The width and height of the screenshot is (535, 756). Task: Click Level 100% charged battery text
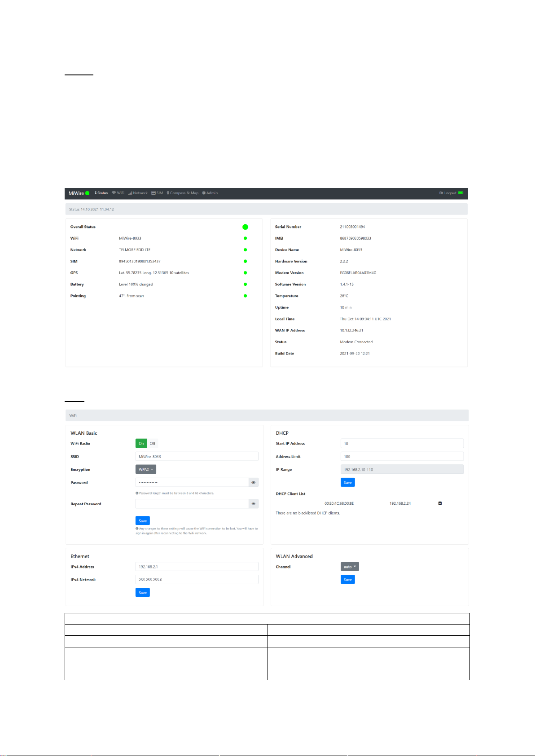(136, 284)
